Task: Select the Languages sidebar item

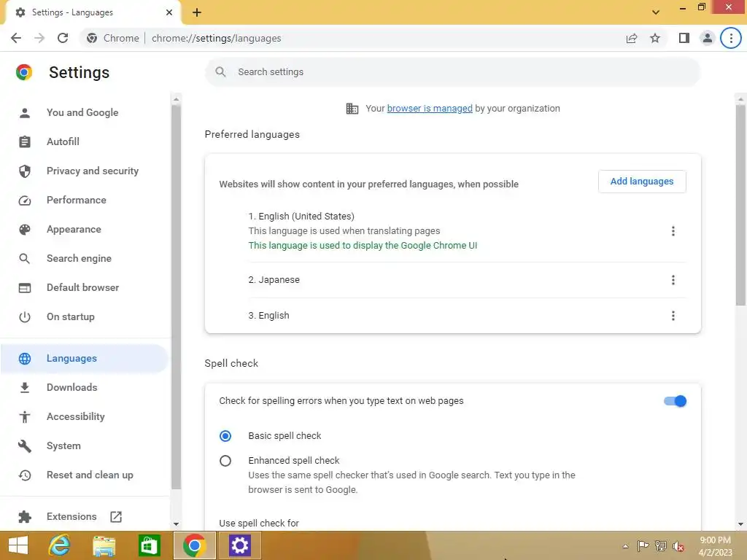Action: pyautogui.click(x=84, y=358)
